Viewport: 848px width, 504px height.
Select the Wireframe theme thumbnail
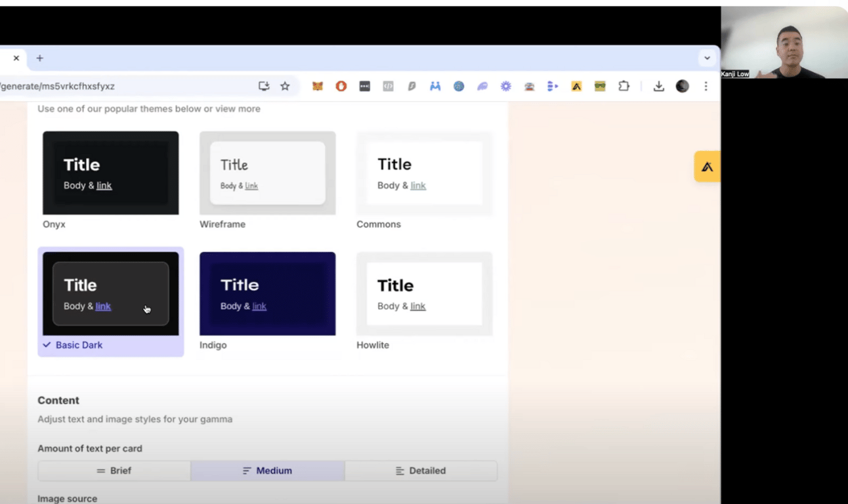(268, 173)
